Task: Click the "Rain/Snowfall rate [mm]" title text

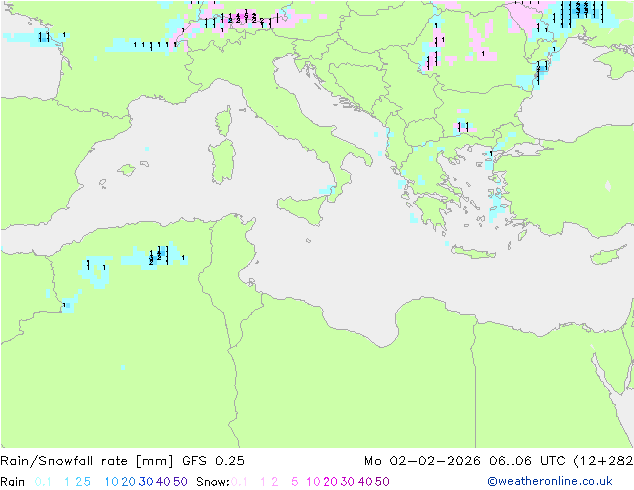Action: [x=87, y=460]
